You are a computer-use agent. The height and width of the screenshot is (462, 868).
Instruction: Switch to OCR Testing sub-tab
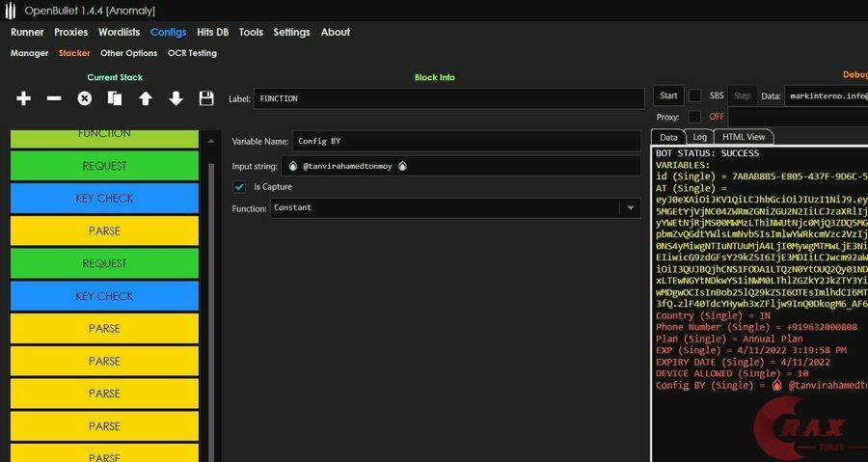[x=192, y=53]
